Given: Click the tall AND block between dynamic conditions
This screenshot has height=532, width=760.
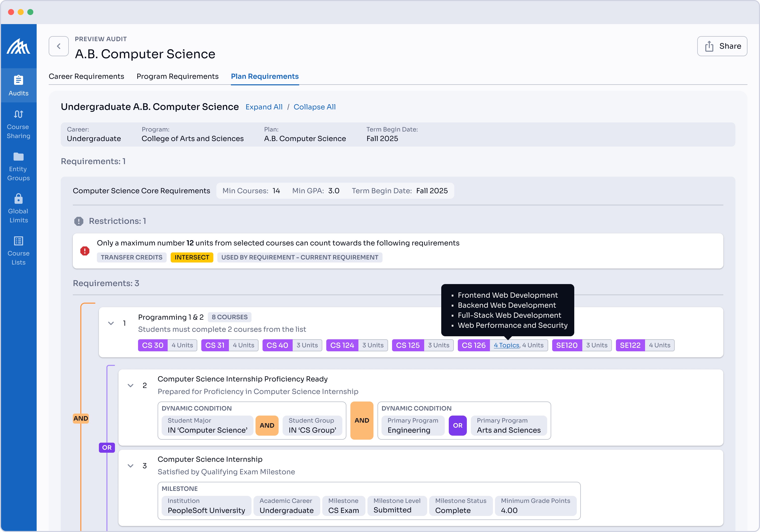Looking at the screenshot, I should (x=362, y=421).
